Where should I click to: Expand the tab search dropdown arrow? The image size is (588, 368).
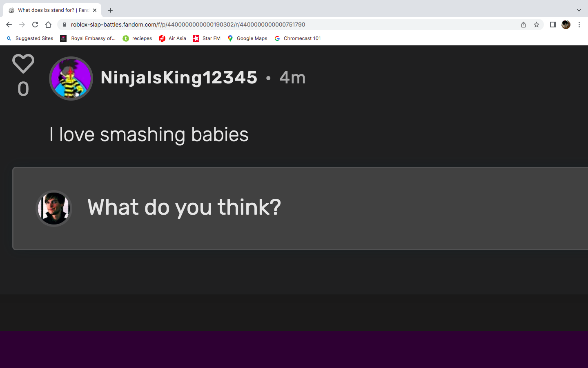pos(579,10)
